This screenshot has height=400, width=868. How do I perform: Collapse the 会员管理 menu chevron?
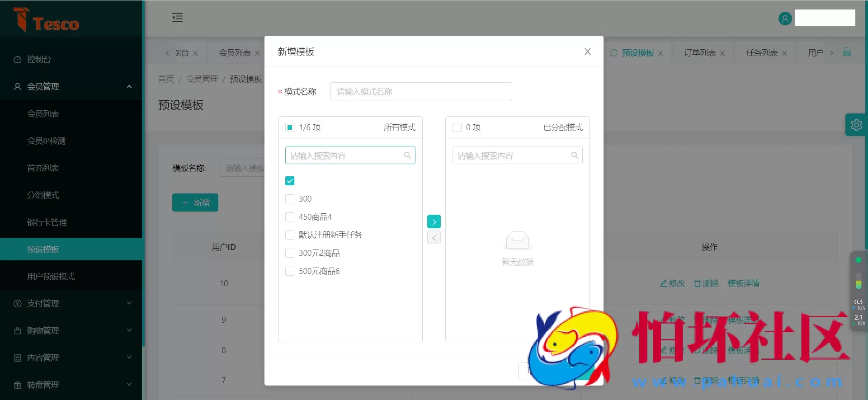pyautogui.click(x=129, y=86)
